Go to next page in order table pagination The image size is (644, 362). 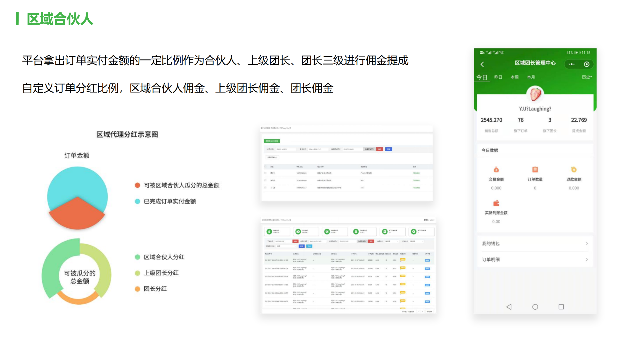(x=423, y=312)
